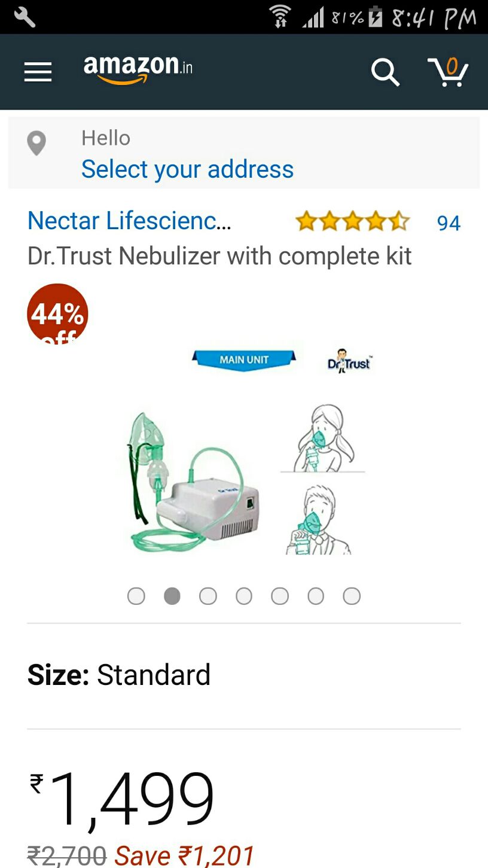Open the search magnifier icon

385,72
